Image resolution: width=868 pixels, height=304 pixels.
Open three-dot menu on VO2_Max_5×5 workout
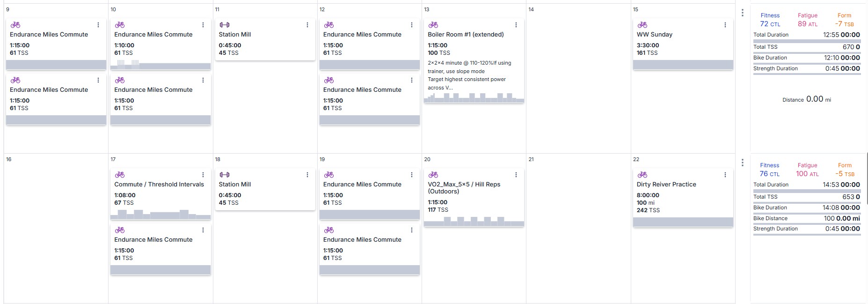(516, 175)
